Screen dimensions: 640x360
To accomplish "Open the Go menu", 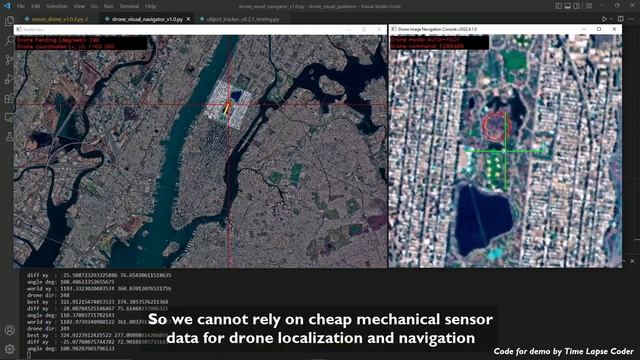I will (94, 6).
